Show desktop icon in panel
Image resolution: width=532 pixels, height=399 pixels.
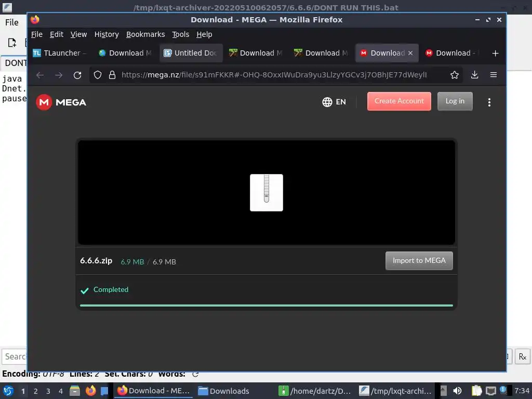point(104,391)
